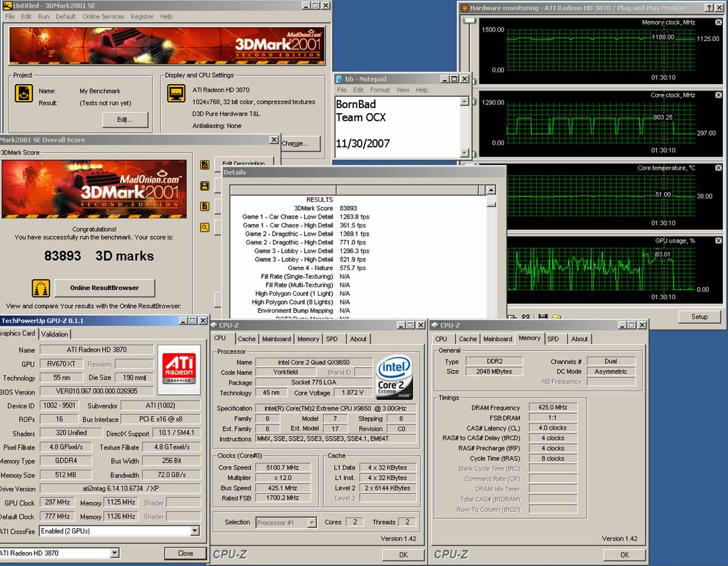Switch to the Validation tab in GPU-Z
The width and height of the screenshot is (728, 566).
point(54,334)
